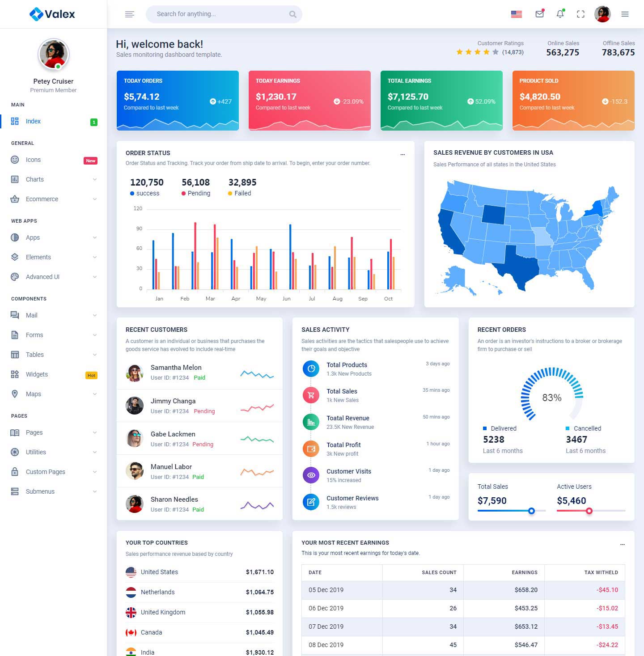The width and height of the screenshot is (644, 656).
Task: Click the Customer Visits eye icon
Action: coord(311,475)
